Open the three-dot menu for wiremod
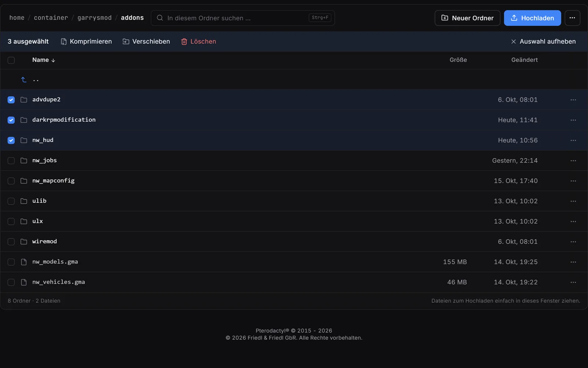 coord(573,241)
